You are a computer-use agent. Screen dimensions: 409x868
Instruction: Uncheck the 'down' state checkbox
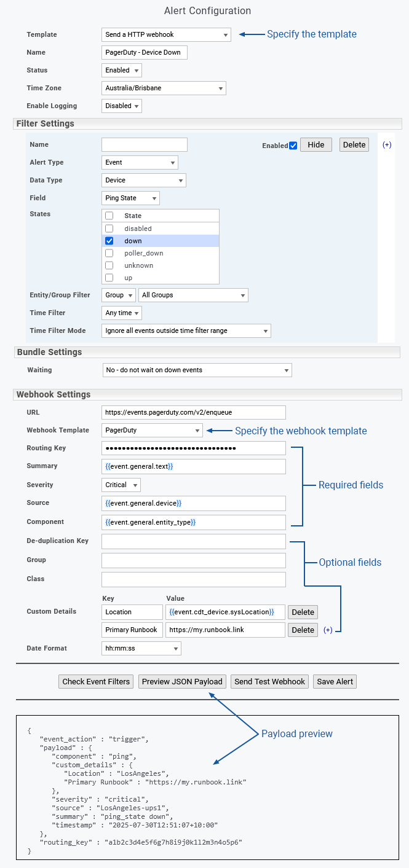tap(109, 241)
